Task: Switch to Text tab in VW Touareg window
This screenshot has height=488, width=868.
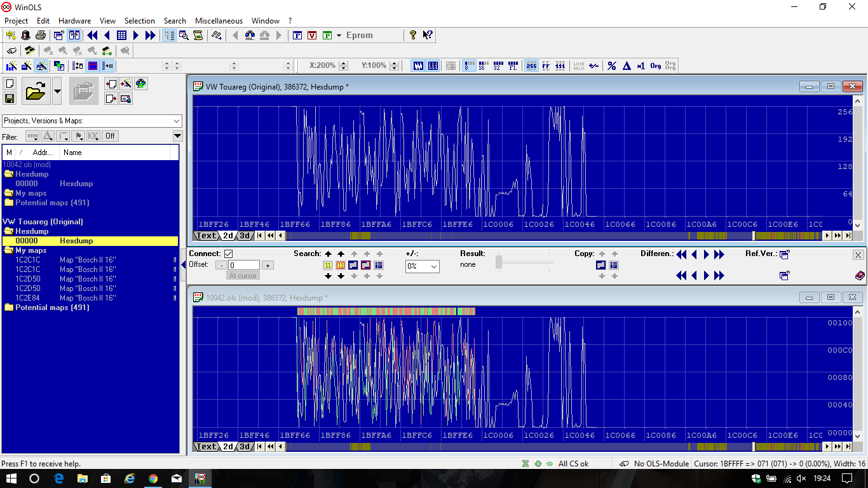Action: point(206,236)
